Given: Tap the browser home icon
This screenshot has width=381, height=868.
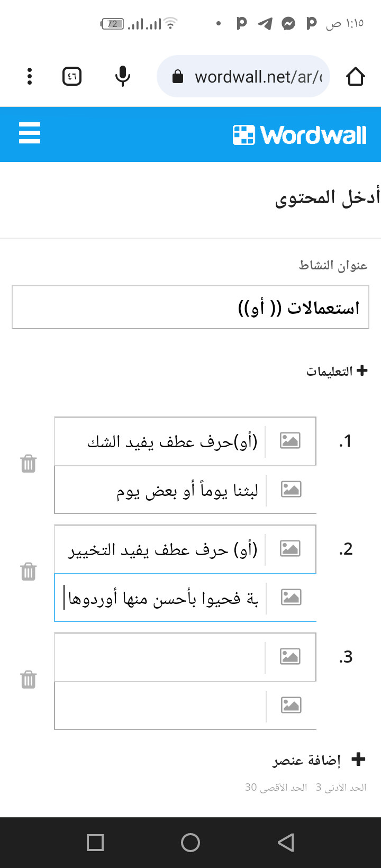Looking at the screenshot, I should point(356,76).
